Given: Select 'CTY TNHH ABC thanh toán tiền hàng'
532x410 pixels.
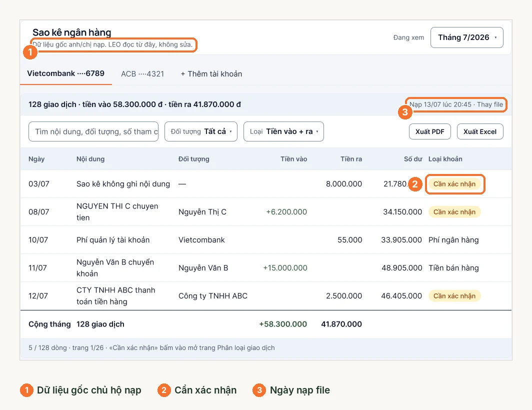Looking at the screenshot, I should (115, 296).
